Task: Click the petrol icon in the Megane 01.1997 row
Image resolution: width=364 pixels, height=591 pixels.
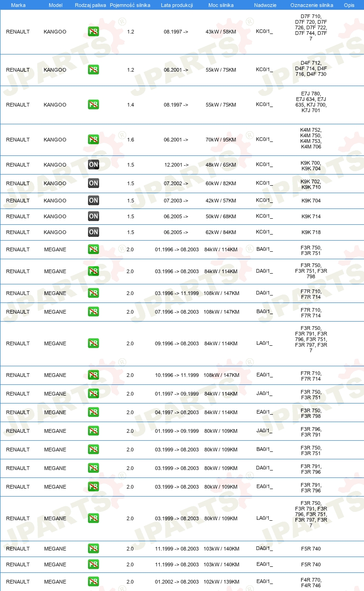Action: pyautogui.click(x=94, y=394)
